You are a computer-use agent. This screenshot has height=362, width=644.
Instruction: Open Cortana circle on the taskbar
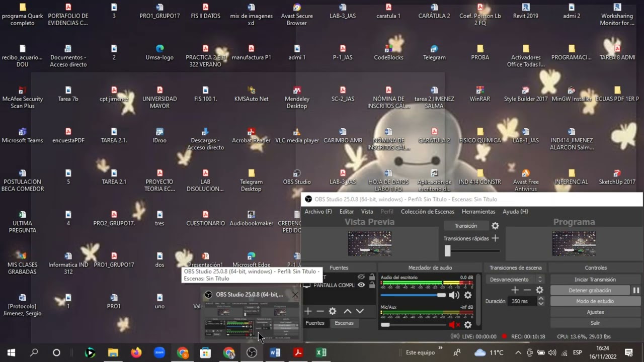[x=56, y=352]
